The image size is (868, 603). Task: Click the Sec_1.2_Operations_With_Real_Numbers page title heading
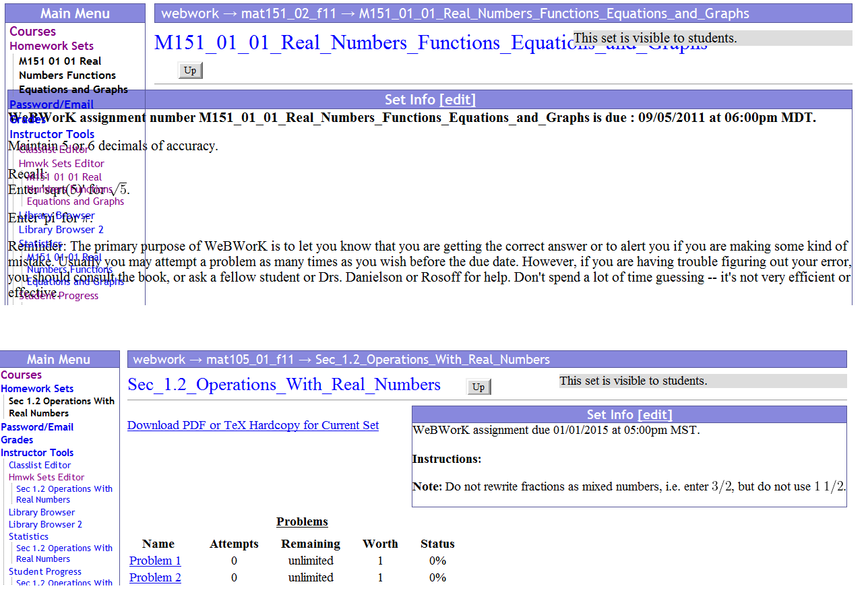click(x=284, y=385)
